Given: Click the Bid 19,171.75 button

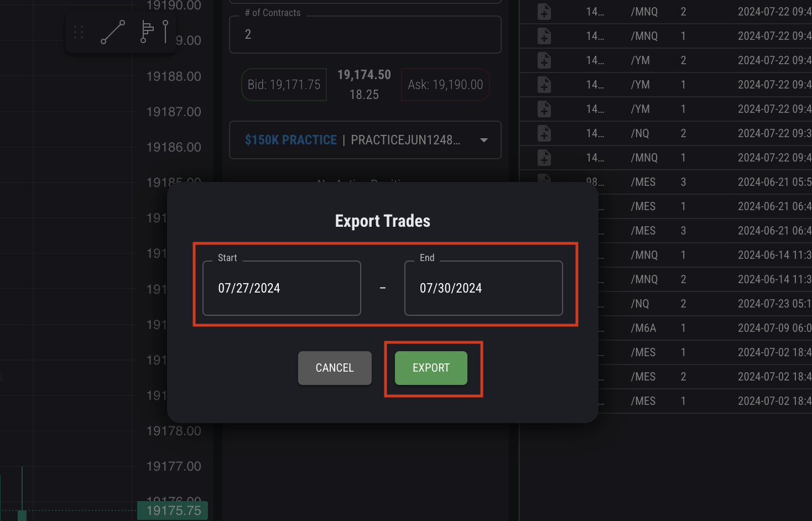Looking at the screenshot, I should click(284, 85).
